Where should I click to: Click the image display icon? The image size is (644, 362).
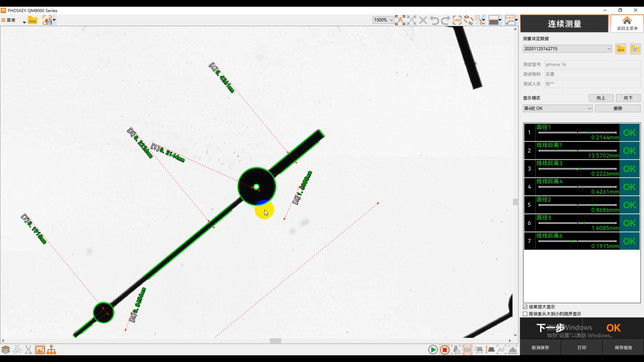[40, 350]
